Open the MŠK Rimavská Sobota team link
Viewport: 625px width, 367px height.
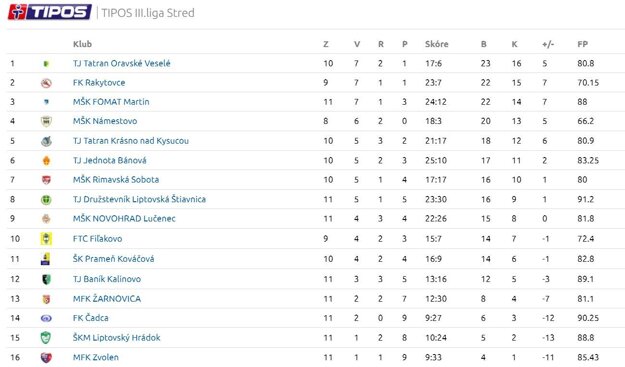[116, 180]
